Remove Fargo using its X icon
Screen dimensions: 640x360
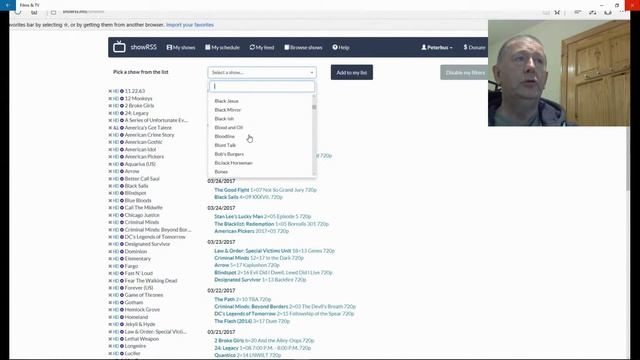[110, 266]
